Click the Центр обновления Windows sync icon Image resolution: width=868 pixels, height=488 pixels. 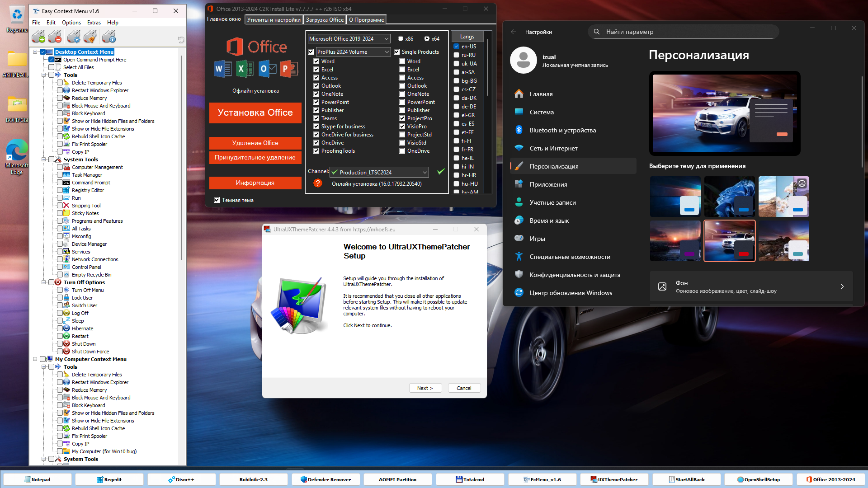pyautogui.click(x=519, y=292)
